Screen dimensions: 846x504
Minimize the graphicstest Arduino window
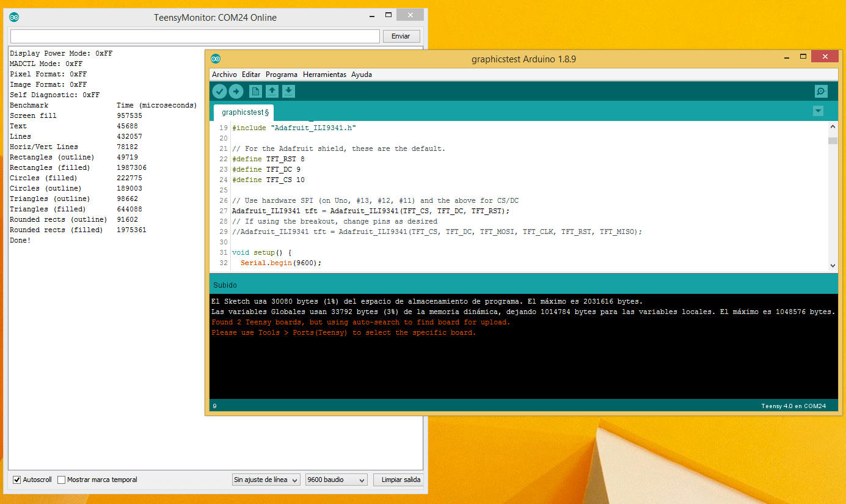click(787, 57)
